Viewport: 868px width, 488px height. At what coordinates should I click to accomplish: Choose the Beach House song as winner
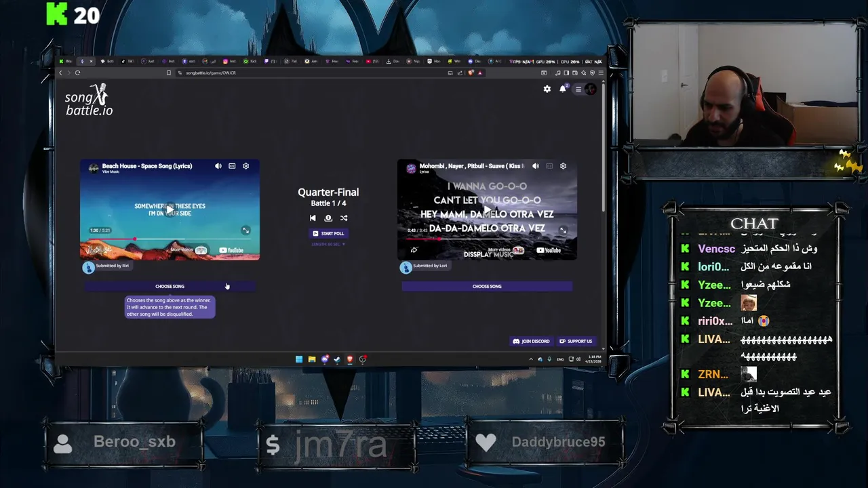(170, 286)
